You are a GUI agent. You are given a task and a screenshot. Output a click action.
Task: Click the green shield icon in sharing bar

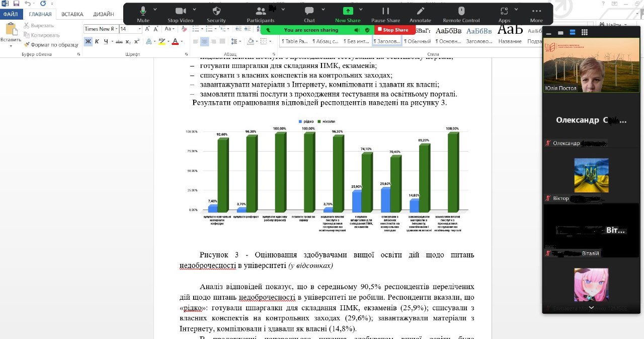point(367,30)
